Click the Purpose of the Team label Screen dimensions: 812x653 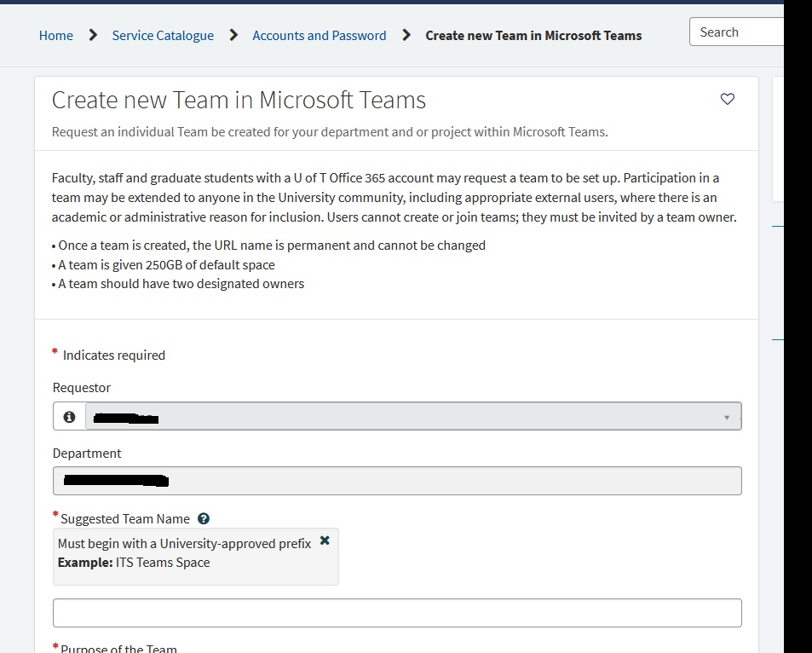[118, 648]
